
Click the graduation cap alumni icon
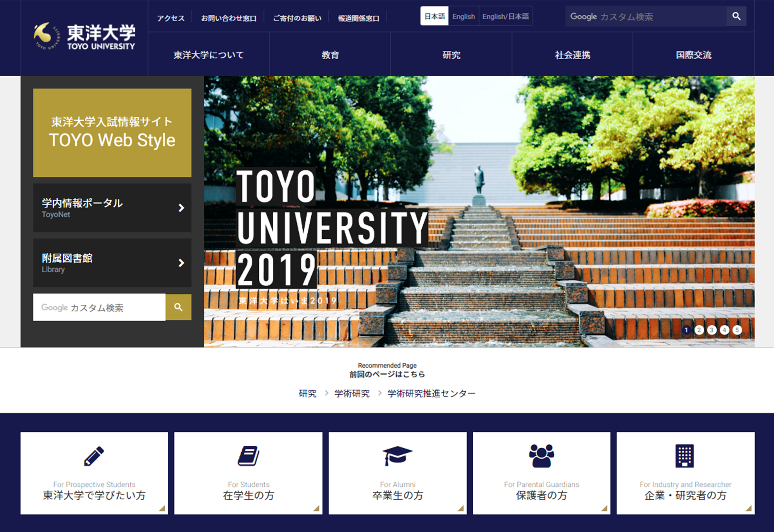point(397,456)
